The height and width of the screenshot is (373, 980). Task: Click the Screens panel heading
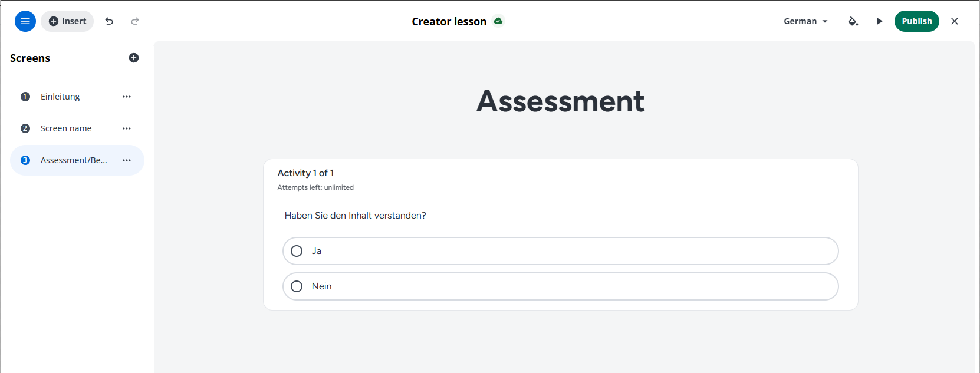tap(30, 58)
